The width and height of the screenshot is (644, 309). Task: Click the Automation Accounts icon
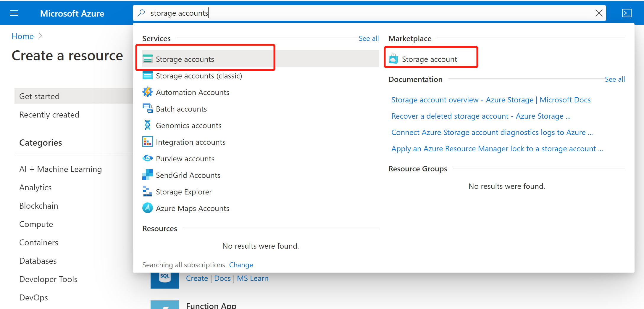[147, 92]
